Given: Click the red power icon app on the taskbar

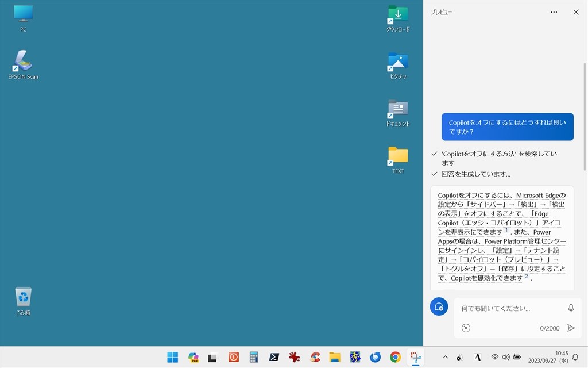Looking at the screenshot, I should pos(234,357).
